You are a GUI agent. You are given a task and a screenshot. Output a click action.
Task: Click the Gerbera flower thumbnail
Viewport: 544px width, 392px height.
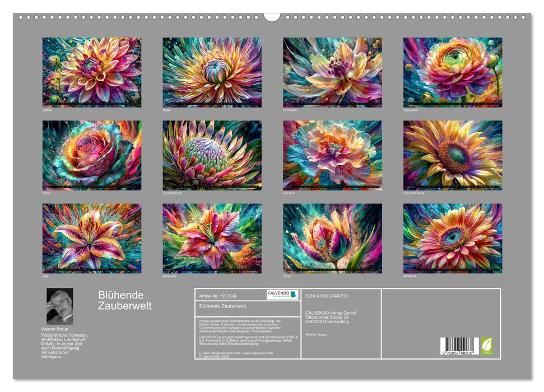(x=453, y=238)
